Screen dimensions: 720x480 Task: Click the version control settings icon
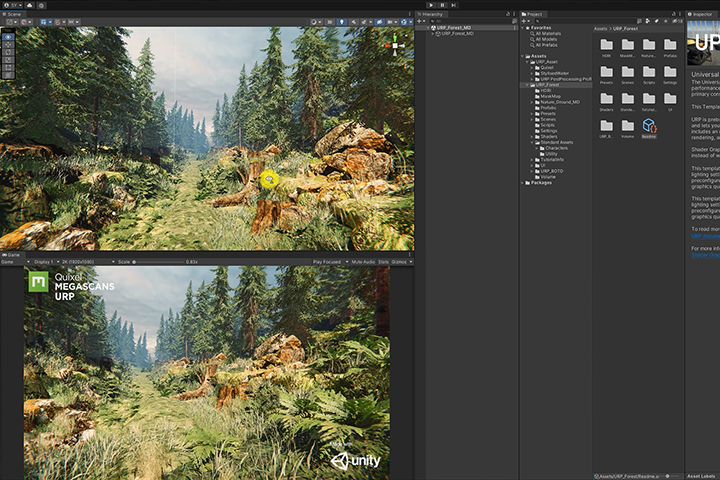click(41, 6)
